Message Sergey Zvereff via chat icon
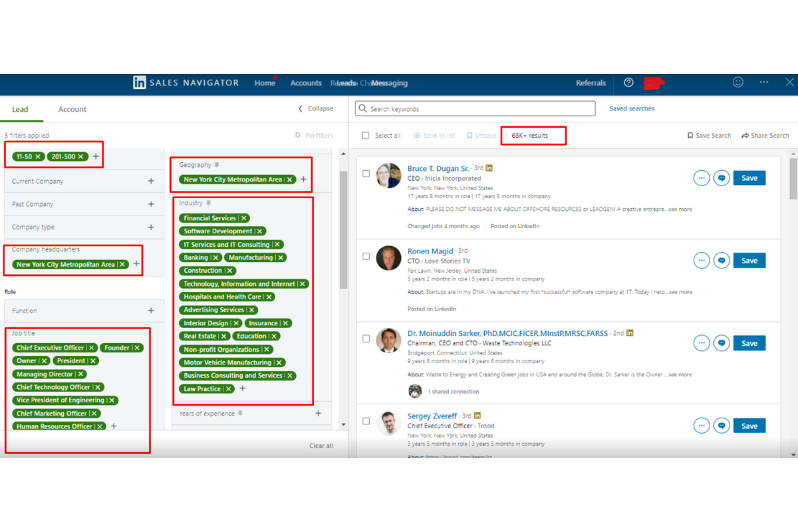 [722, 426]
